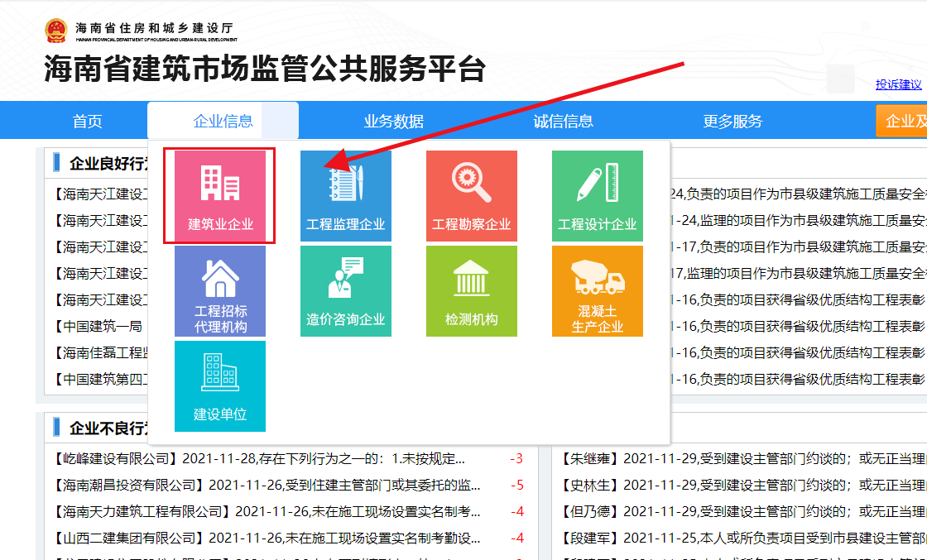This screenshot has width=927, height=560.
Task: Expand the 诚信信息 menu
Action: point(563,122)
